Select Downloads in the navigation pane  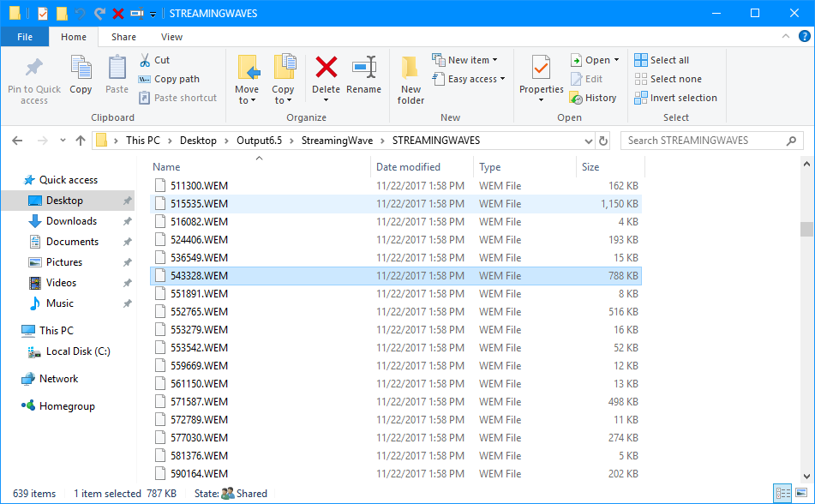click(71, 221)
